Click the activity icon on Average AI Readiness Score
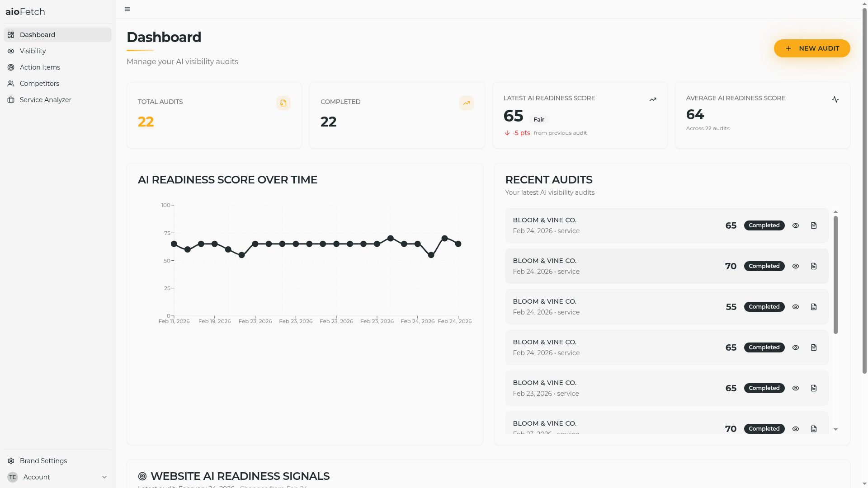868x488 pixels. 836,99
